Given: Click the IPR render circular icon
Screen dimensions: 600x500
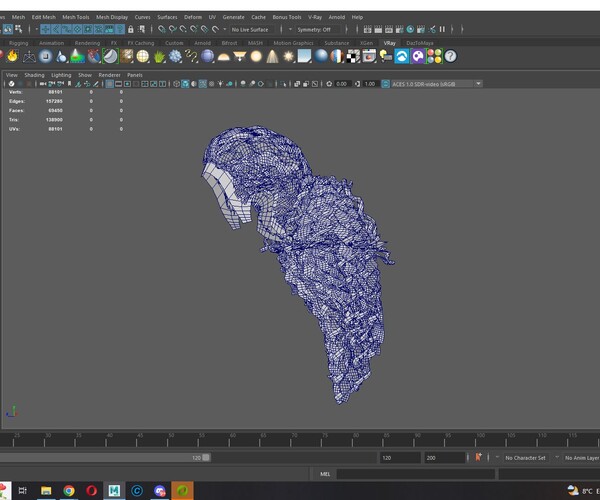Looking at the screenshot, I should 410,29.
